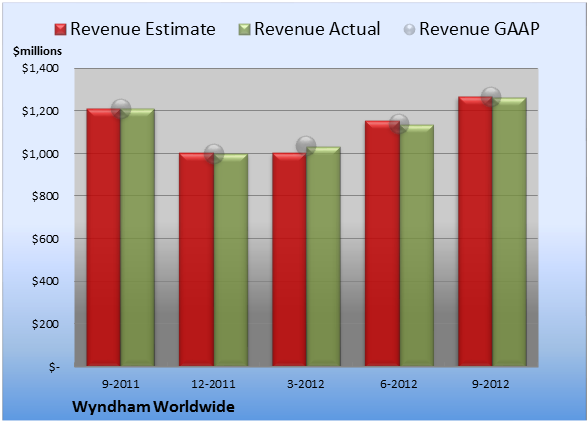Select the green actual bar for 9-2011
Viewport: 588px width, 422px height.
[137, 237]
